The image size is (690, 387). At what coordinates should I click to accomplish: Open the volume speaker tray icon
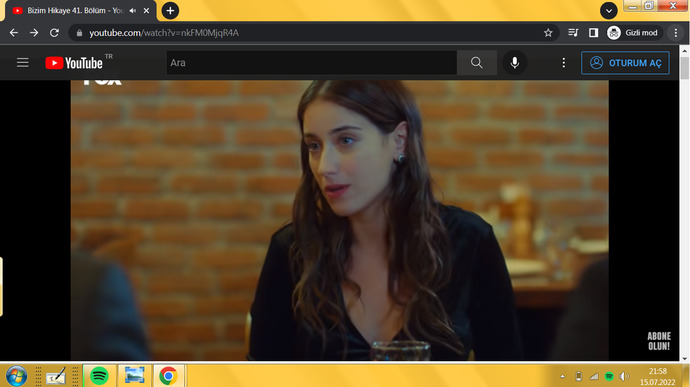(x=624, y=376)
